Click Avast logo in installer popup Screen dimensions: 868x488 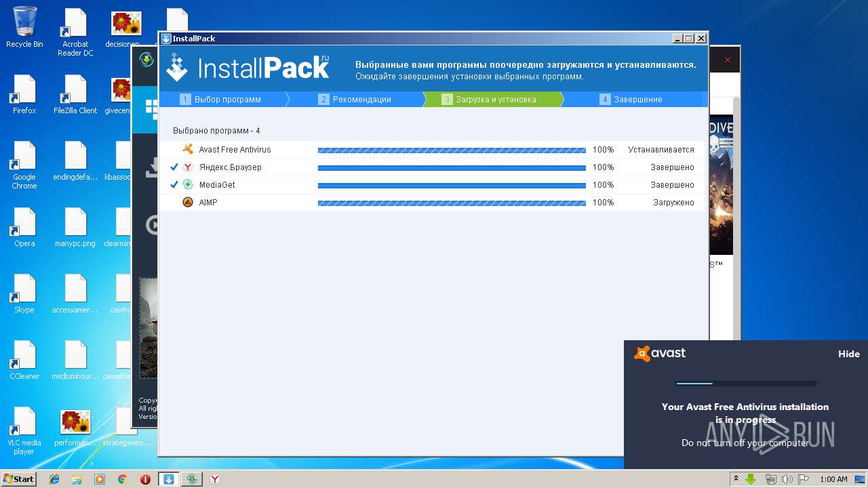[x=660, y=353]
